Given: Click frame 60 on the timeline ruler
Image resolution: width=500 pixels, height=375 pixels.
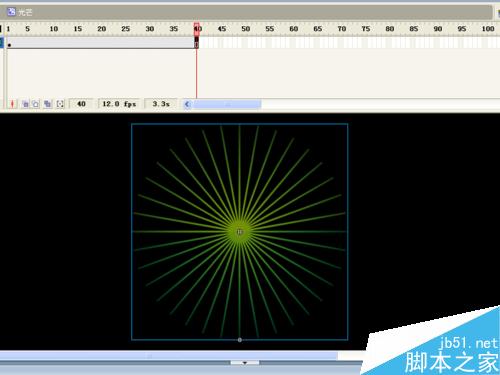Looking at the screenshot, I should [294, 29].
